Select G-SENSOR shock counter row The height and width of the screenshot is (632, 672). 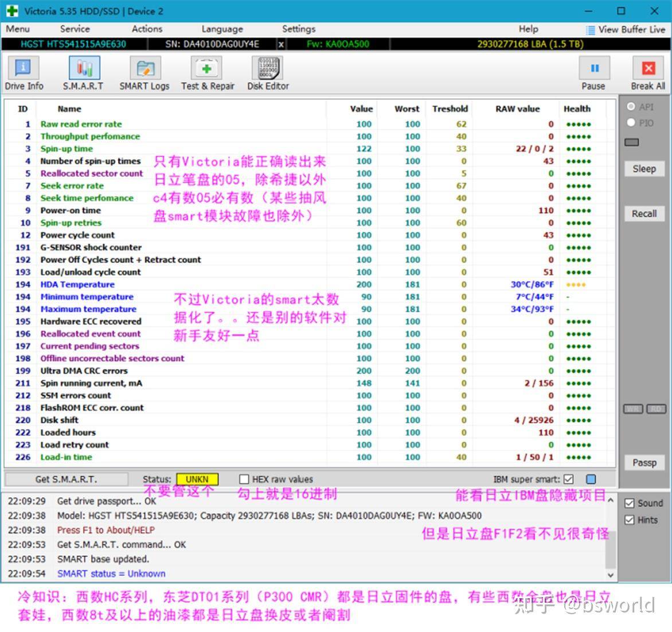coord(310,247)
